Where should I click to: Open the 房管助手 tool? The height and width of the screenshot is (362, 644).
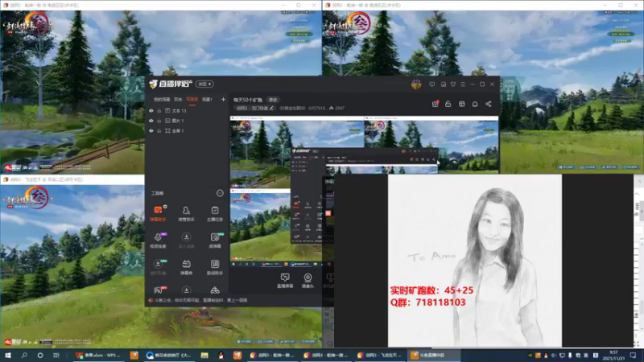tap(186, 213)
